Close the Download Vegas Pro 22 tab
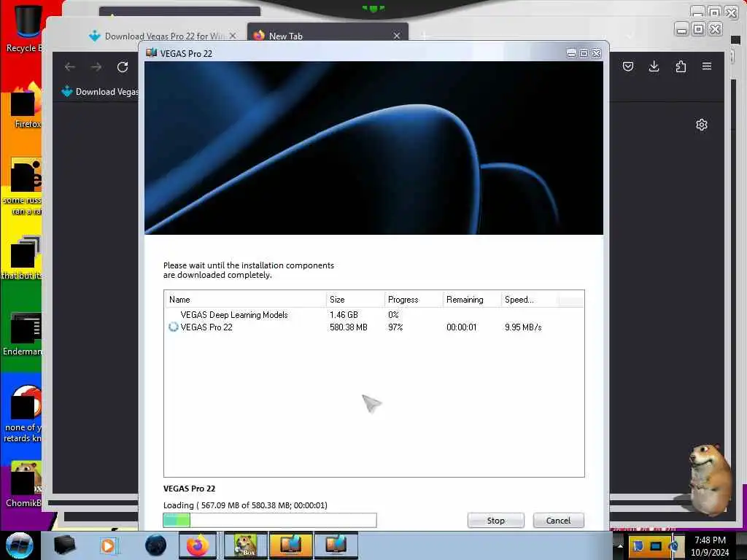747x560 pixels. [x=233, y=36]
